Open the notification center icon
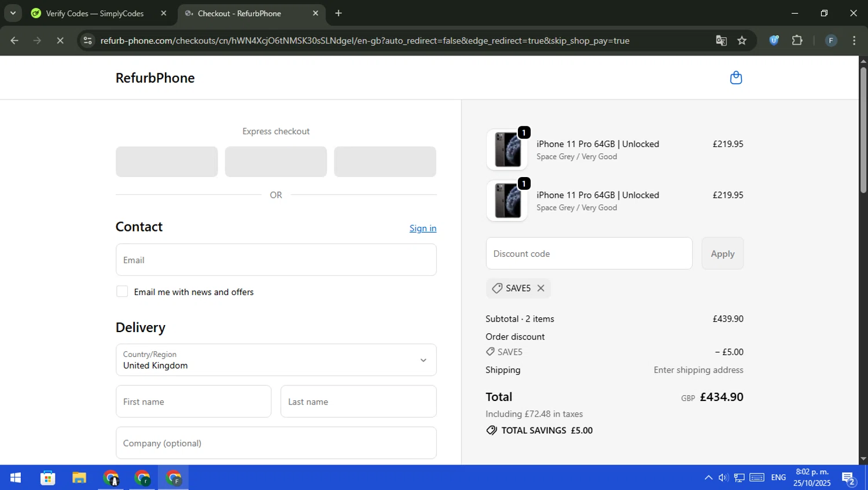This screenshot has height=490, width=868. [x=849, y=478]
